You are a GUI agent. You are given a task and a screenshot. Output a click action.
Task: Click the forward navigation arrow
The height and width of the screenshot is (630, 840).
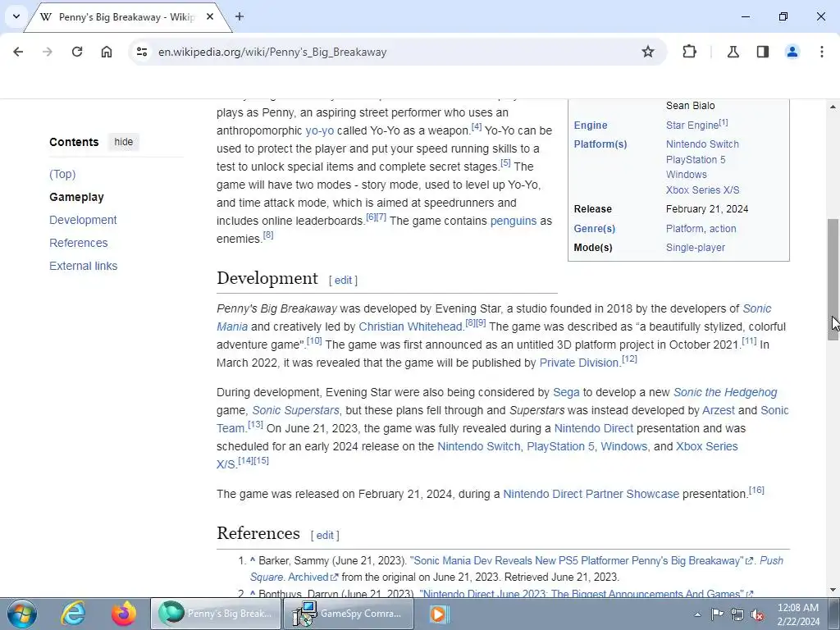pos(48,52)
